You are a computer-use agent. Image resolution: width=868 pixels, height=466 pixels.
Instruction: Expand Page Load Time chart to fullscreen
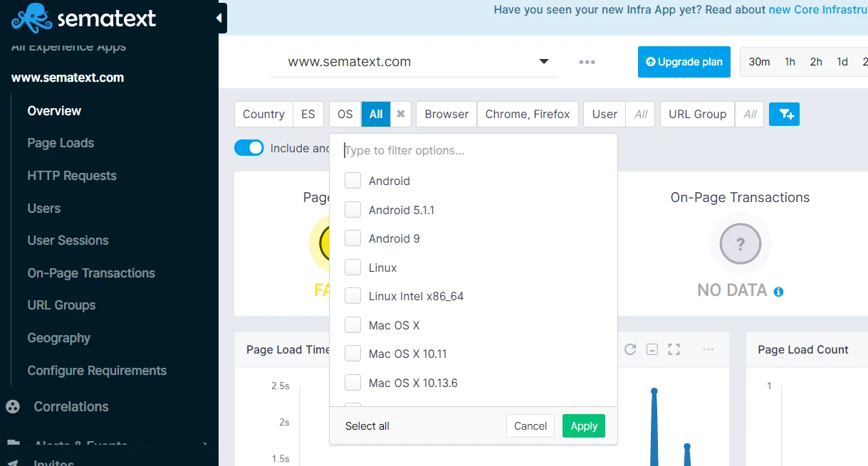tap(674, 349)
